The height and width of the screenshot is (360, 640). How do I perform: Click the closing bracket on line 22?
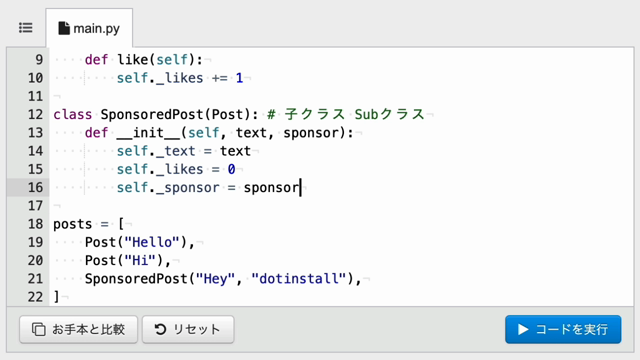pos(56,297)
